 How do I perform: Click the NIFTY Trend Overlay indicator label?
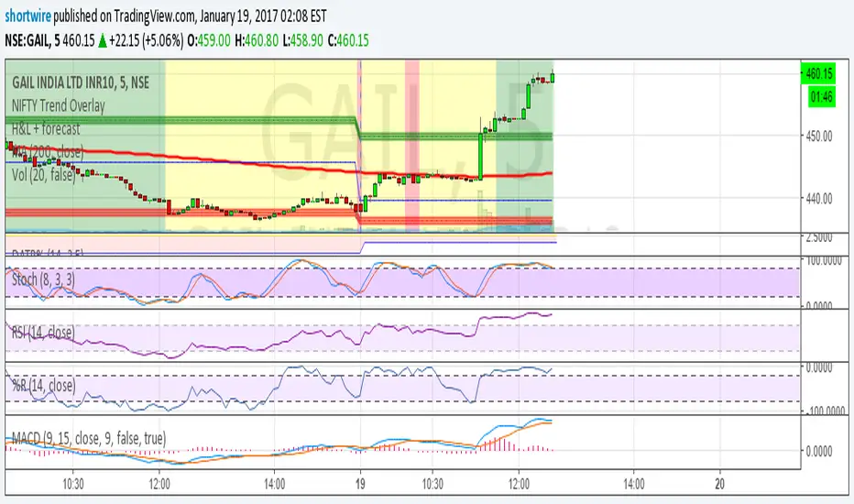59,105
